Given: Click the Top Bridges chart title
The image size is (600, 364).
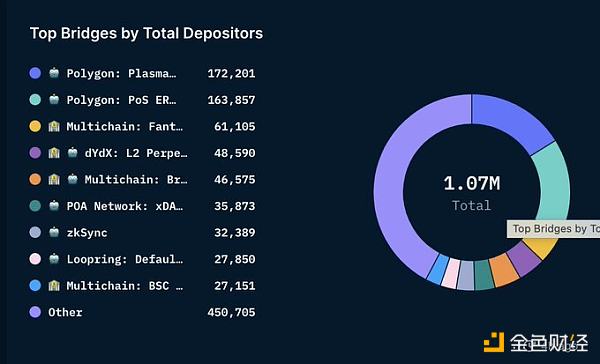Looking at the screenshot, I should [x=146, y=33].
